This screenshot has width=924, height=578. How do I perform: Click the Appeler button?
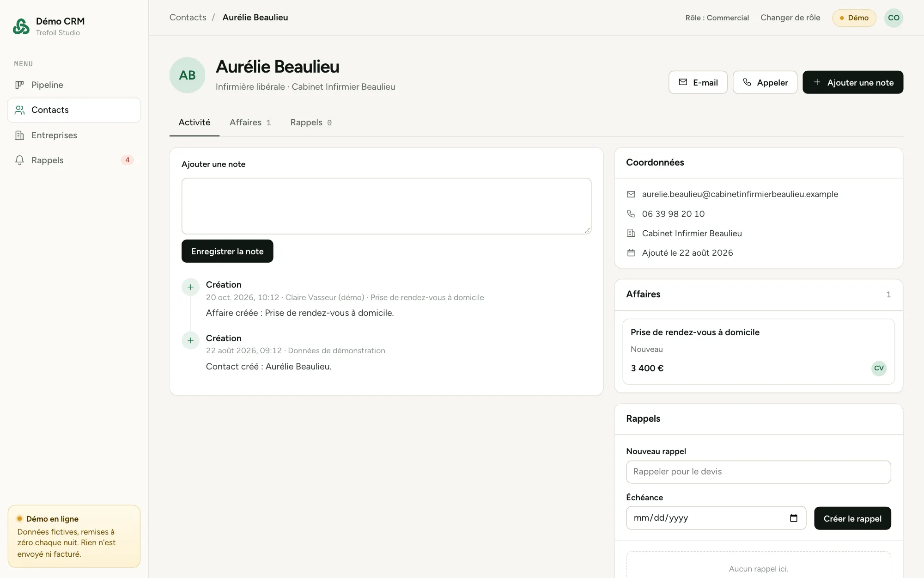[x=765, y=82]
